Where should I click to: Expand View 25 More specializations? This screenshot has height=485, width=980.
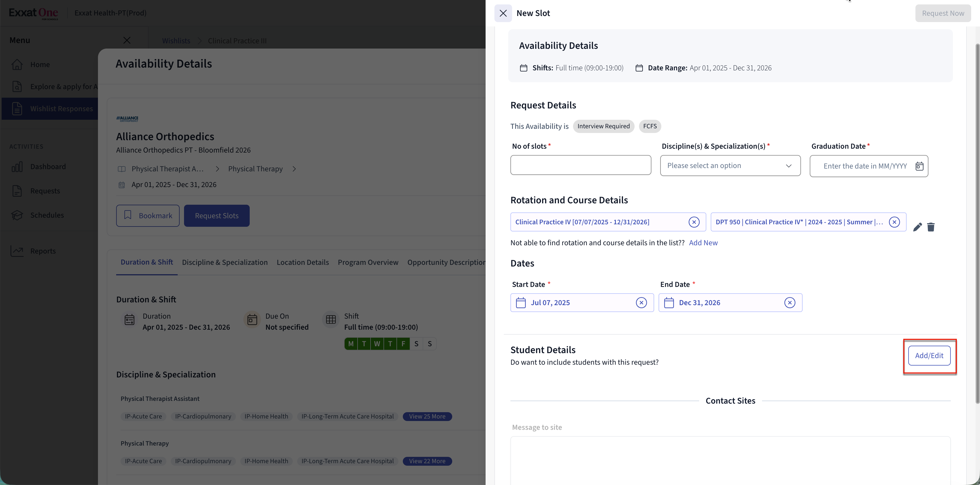pos(427,417)
